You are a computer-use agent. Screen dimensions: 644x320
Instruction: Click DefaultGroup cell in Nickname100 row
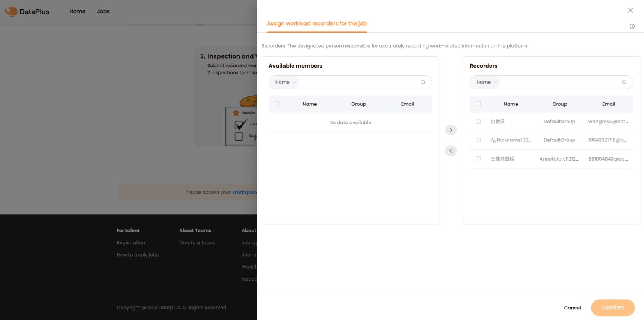coord(559,140)
